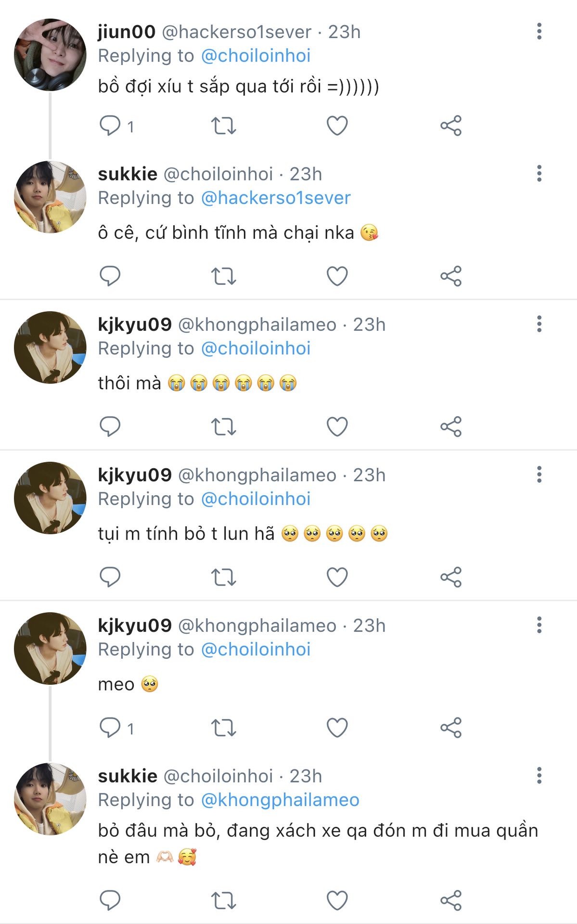Like sukkie's "ô cê, cứ bình tĩnh" reply

tap(337, 276)
